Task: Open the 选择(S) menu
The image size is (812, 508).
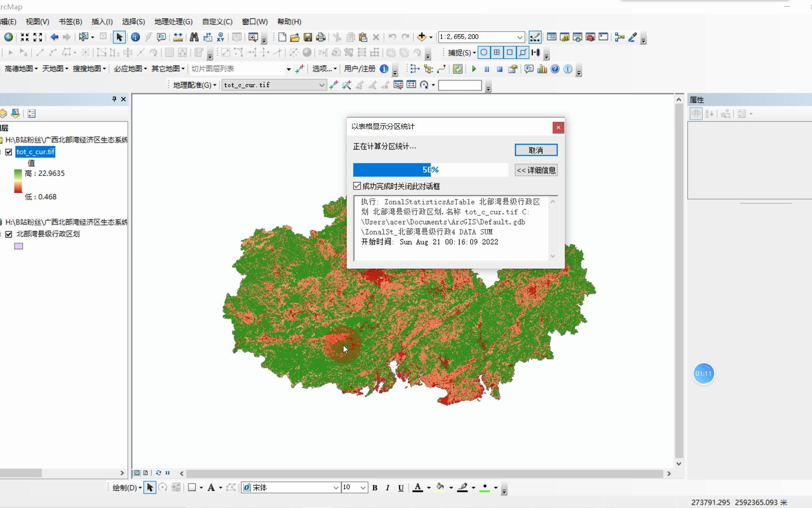Action: click(x=133, y=22)
